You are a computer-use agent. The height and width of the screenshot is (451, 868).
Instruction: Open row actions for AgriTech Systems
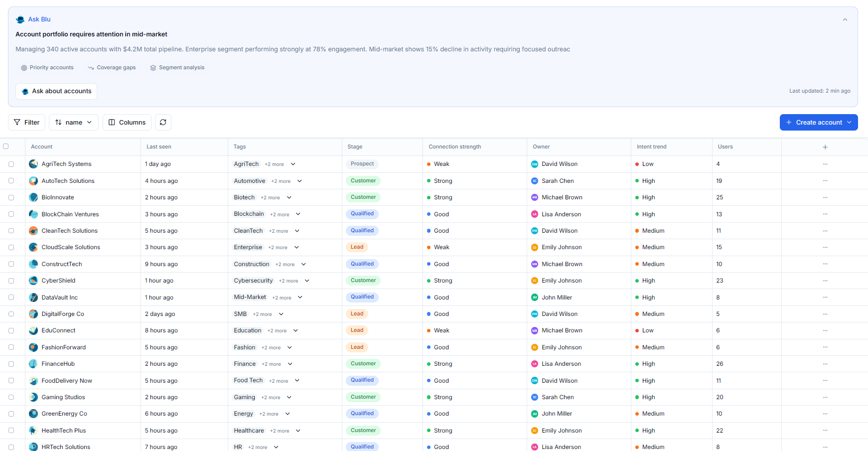coord(825,163)
